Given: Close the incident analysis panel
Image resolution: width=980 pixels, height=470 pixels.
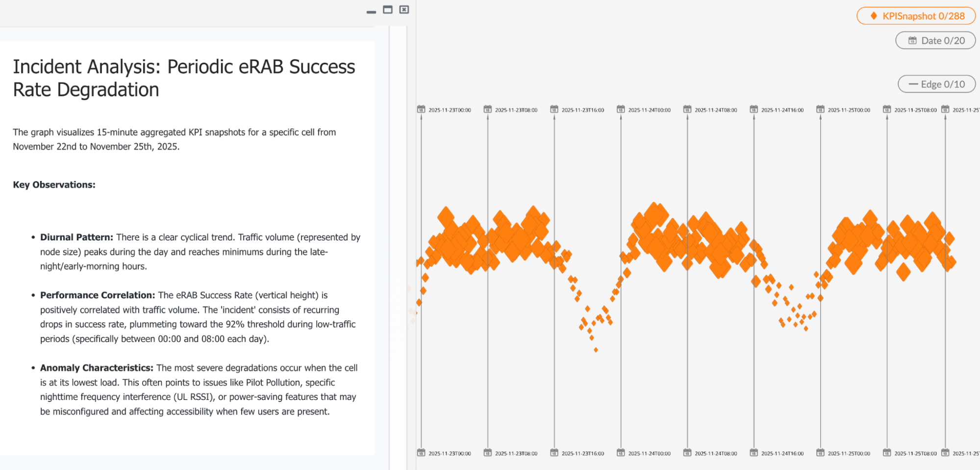Looking at the screenshot, I should (404, 10).
